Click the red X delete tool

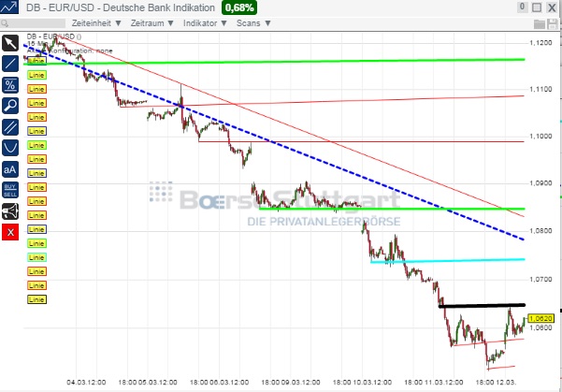click(10, 232)
